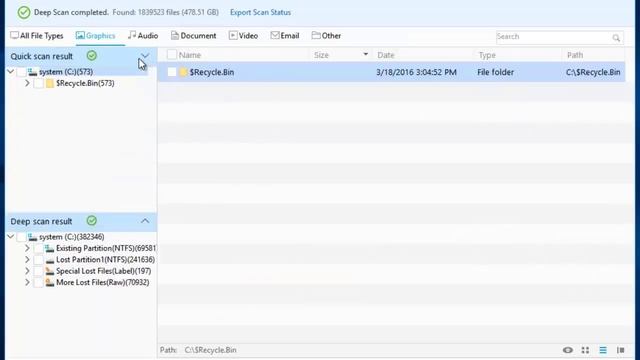
Task: Click the preview eye icon in status bar
Action: (568, 350)
